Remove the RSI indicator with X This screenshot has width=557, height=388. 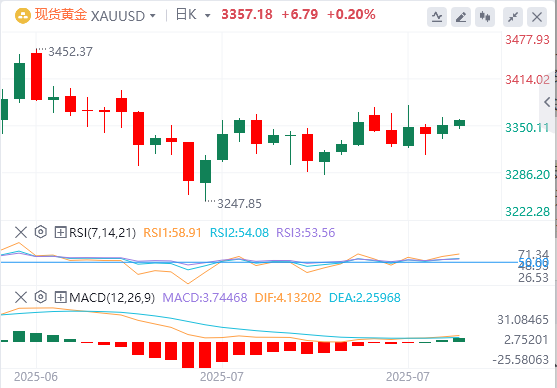(21, 232)
